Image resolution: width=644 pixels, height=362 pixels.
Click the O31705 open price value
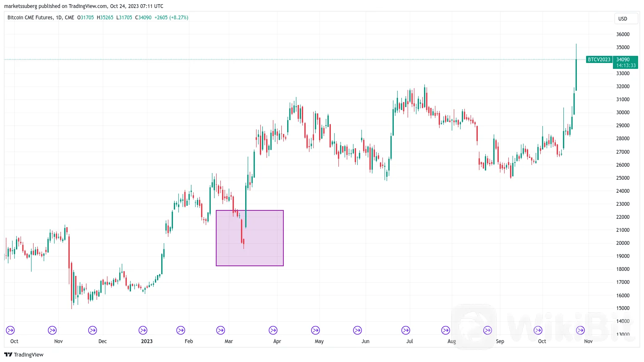[86, 18]
